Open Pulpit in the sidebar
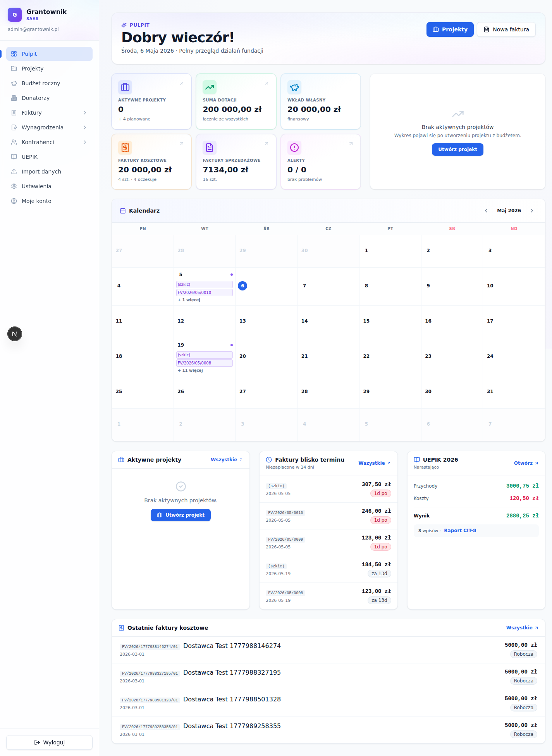The width and height of the screenshot is (552, 756). coord(49,54)
